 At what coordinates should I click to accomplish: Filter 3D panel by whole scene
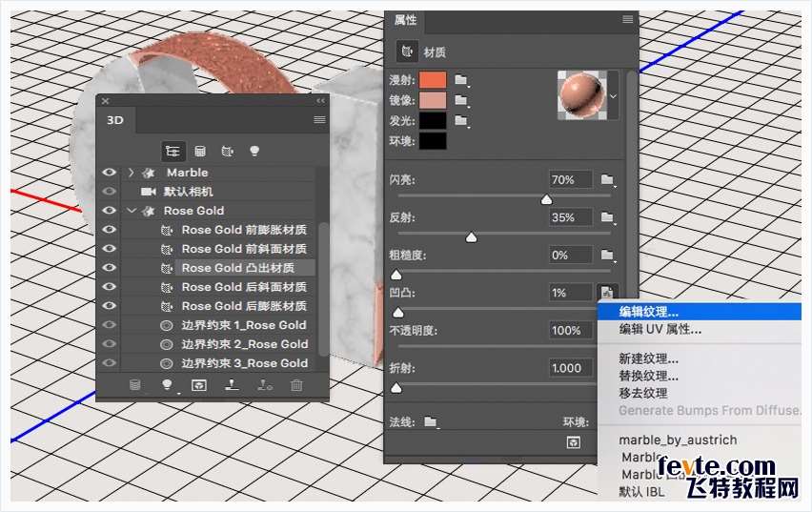pos(173,152)
